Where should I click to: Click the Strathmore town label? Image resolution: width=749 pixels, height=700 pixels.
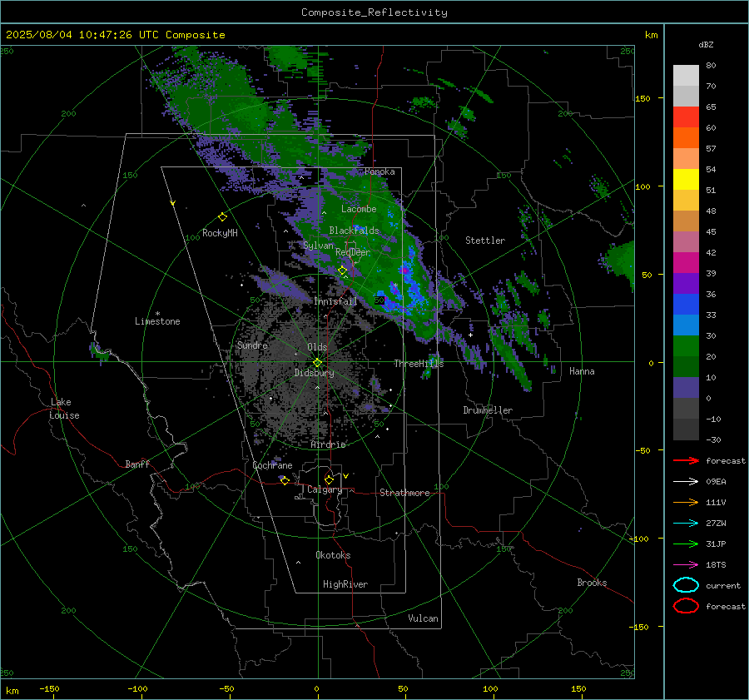(x=404, y=493)
